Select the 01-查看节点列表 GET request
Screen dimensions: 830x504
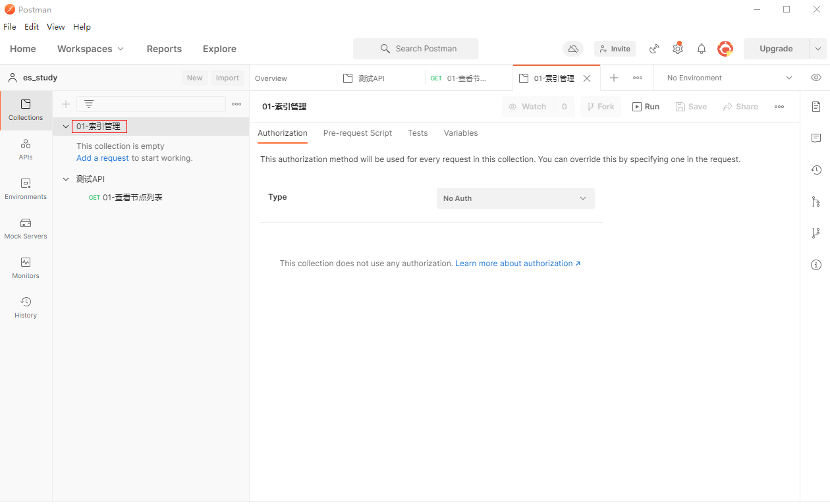[x=132, y=198]
